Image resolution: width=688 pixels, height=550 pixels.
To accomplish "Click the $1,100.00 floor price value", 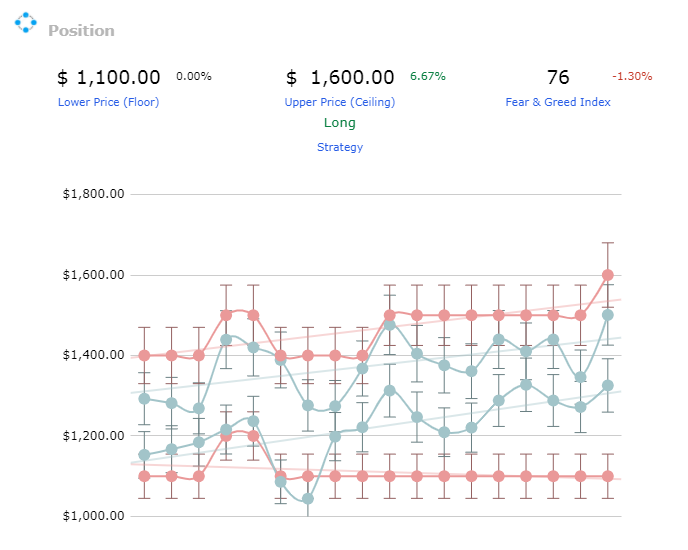I will [108, 78].
